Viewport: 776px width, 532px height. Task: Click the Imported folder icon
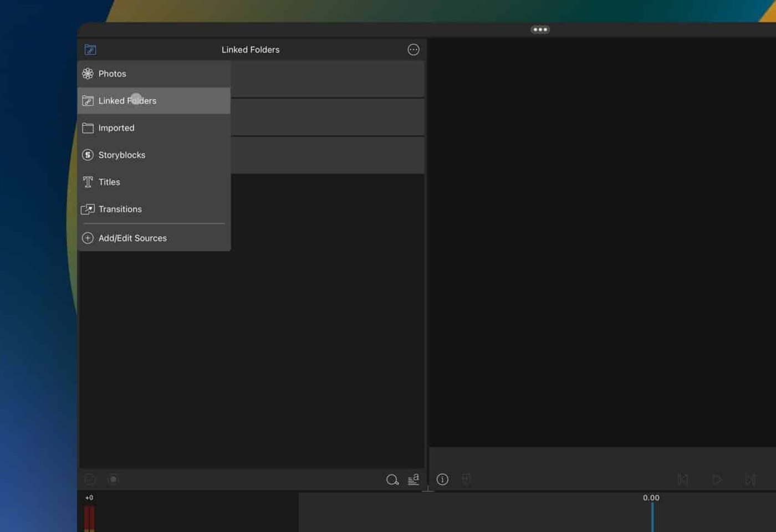pos(89,128)
